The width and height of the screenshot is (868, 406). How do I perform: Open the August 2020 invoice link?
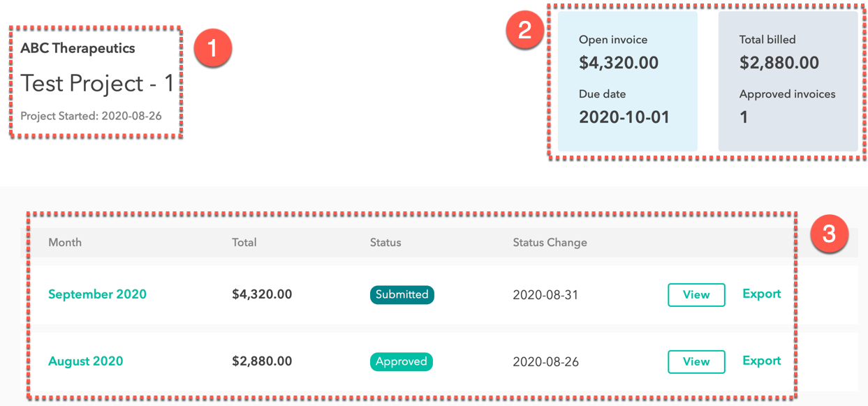85,361
